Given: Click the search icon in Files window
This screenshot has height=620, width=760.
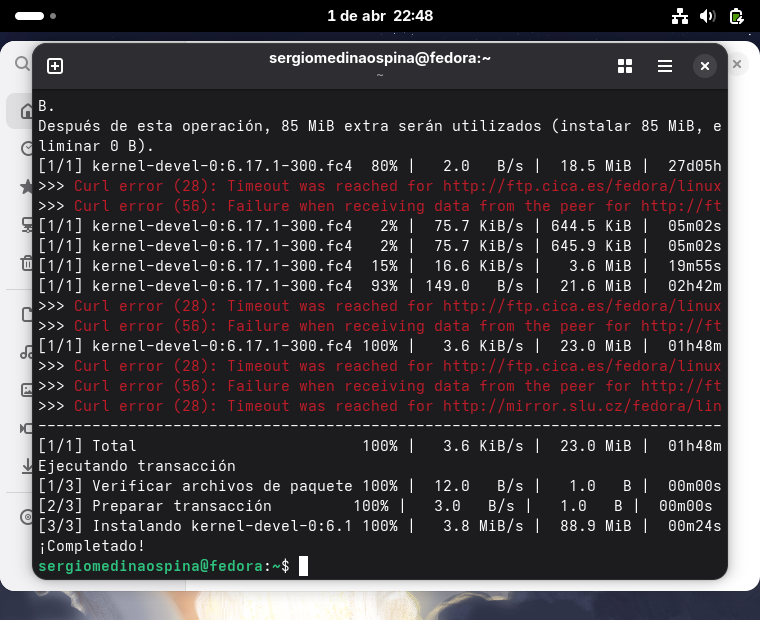Looking at the screenshot, I should (22, 64).
